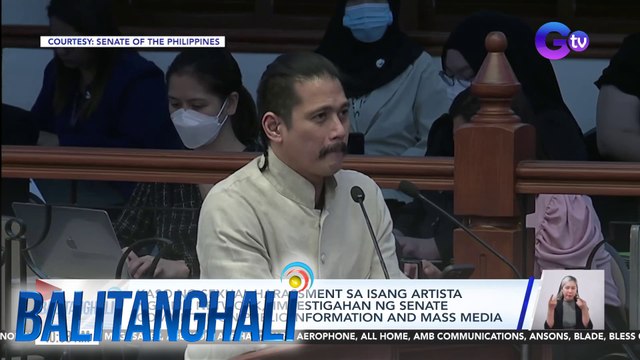This screenshot has height=360, width=640.
Task: Click the headline text 'SA ISANG ARTISTA'
Action: (x=404, y=293)
